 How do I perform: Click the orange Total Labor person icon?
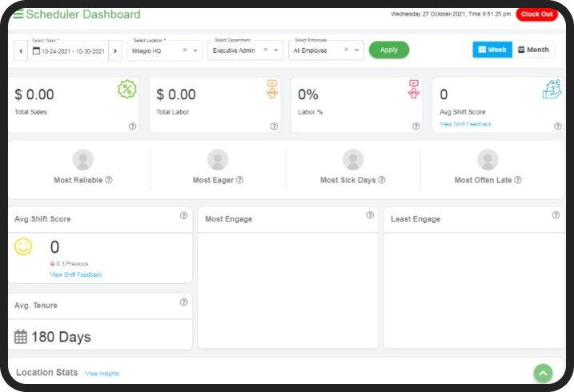click(272, 90)
